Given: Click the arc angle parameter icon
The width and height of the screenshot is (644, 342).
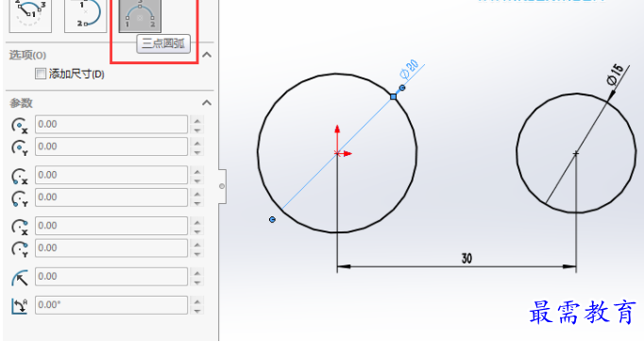Looking at the screenshot, I should pyautogui.click(x=20, y=306).
